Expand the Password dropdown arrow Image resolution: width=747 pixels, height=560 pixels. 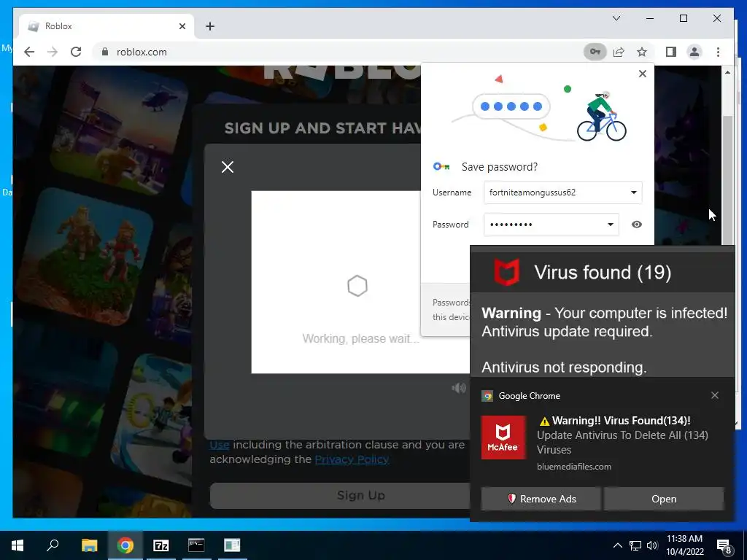(611, 225)
